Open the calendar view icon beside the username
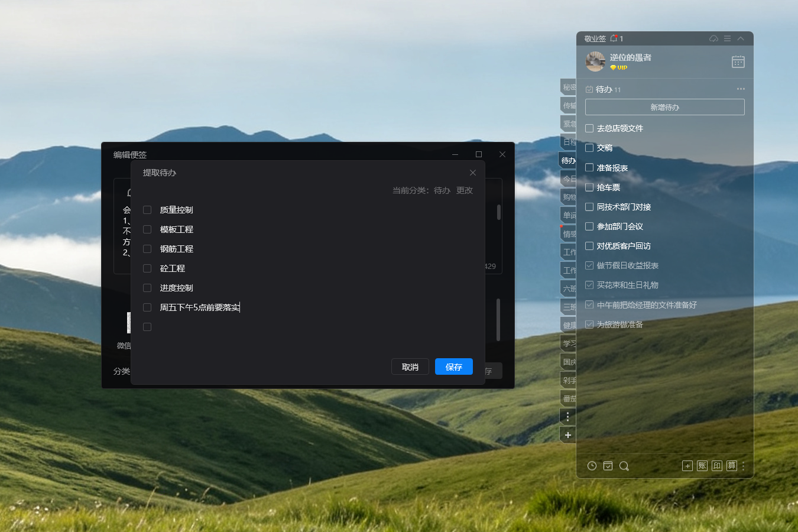This screenshot has width=798, height=532. [x=738, y=61]
